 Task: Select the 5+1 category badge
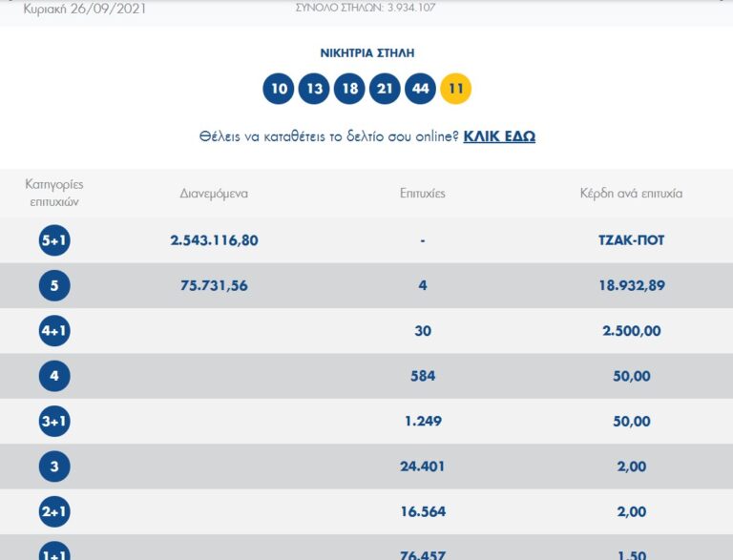click(x=54, y=240)
